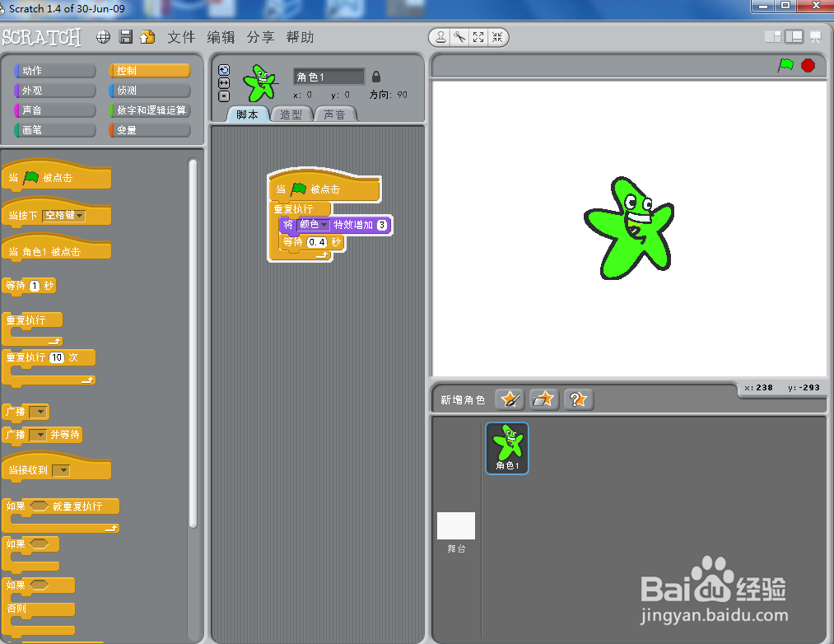
Task: Open the 分享 menu
Action: click(260, 37)
